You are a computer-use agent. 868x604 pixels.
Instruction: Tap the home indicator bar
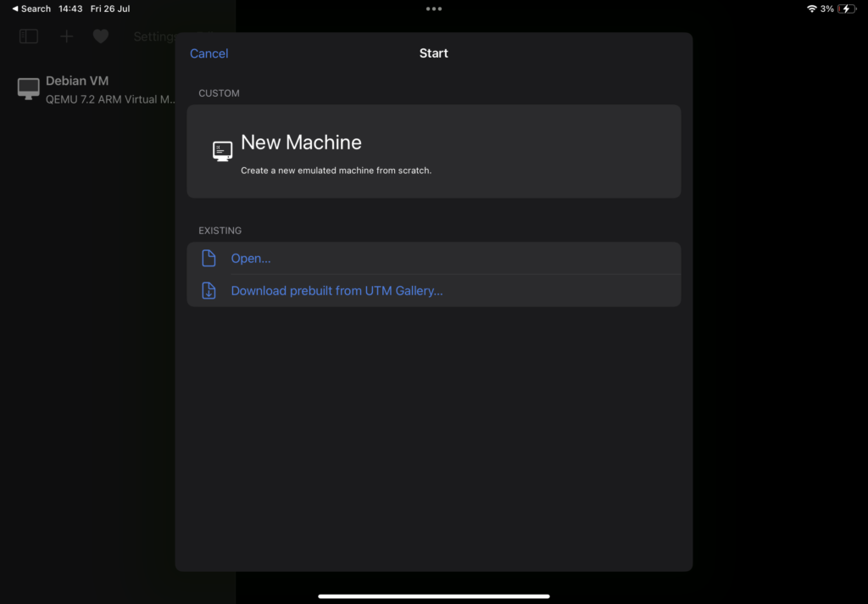[x=434, y=596]
